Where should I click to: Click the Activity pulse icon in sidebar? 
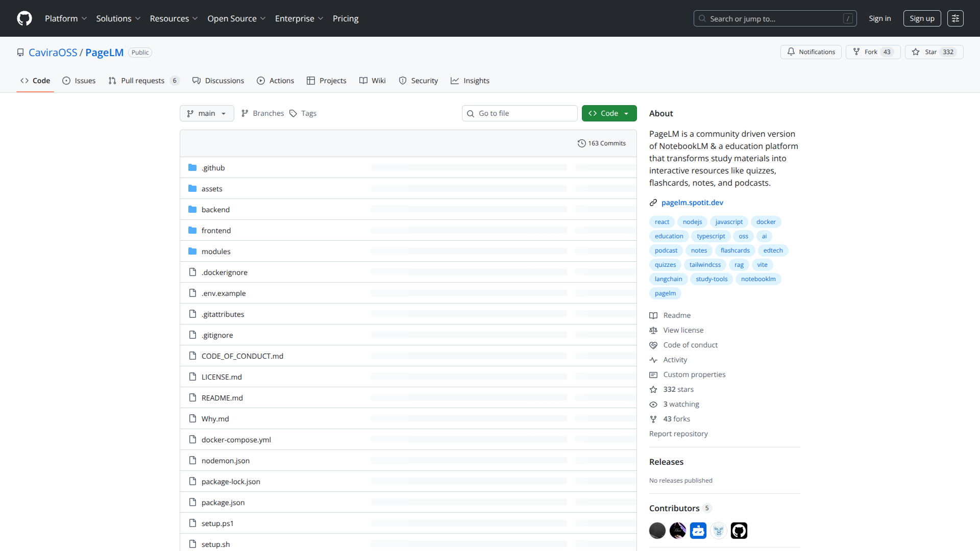point(653,360)
